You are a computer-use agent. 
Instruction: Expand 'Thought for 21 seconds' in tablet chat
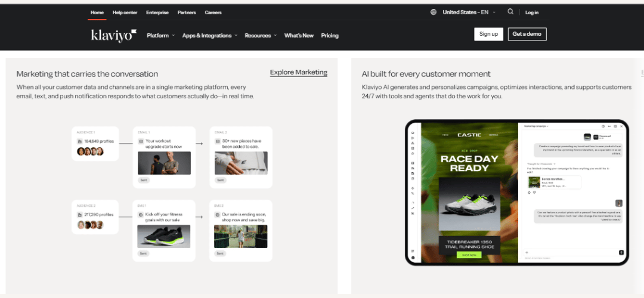click(541, 164)
